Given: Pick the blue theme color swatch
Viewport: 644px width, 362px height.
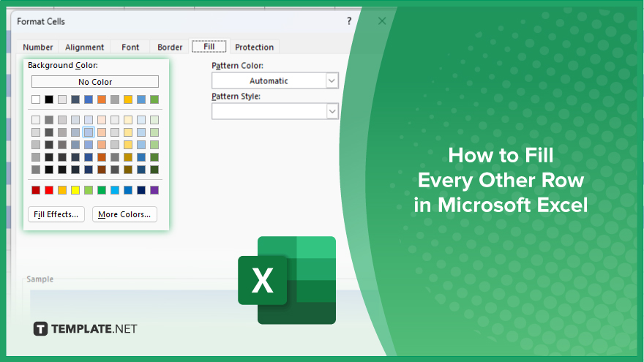Looking at the screenshot, I should pos(89,99).
